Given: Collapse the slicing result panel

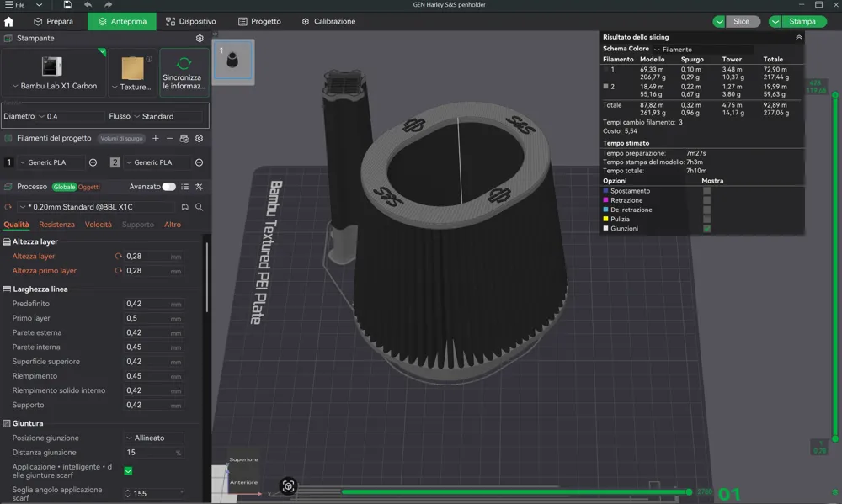Looking at the screenshot, I should pyautogui.click(x=799, y=38).
